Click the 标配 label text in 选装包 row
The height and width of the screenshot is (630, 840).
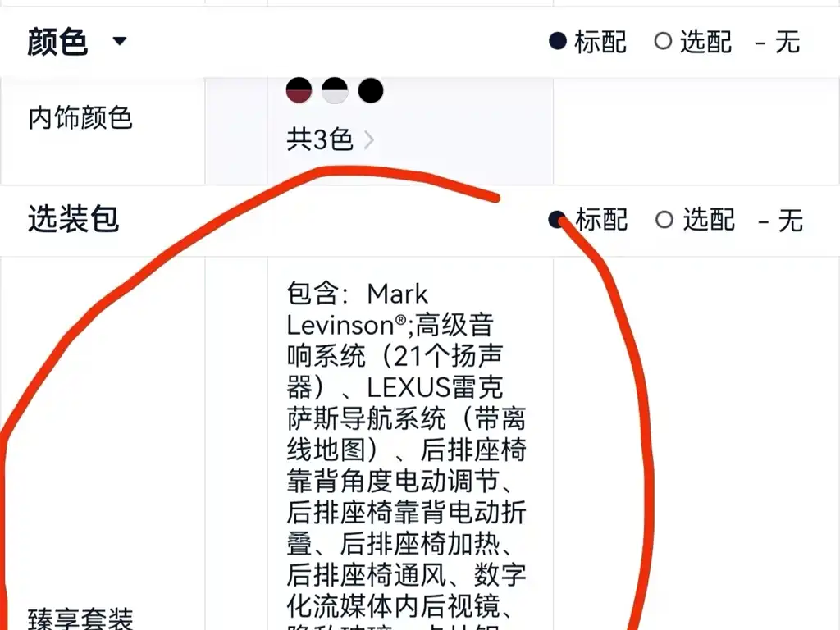tap(601, 220)
